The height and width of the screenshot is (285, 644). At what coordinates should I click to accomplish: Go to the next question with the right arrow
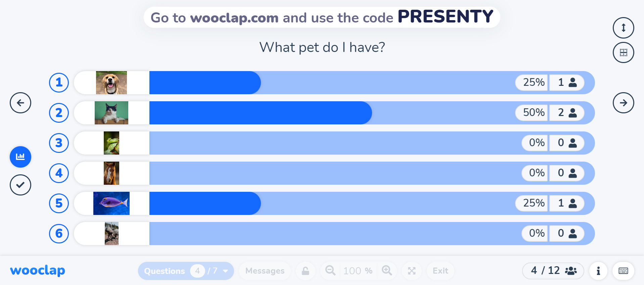coord(623,103)
